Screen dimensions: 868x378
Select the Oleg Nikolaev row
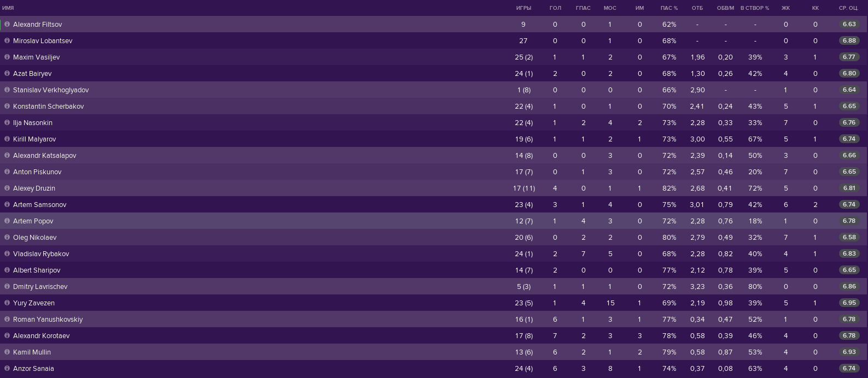click(434, 238)
